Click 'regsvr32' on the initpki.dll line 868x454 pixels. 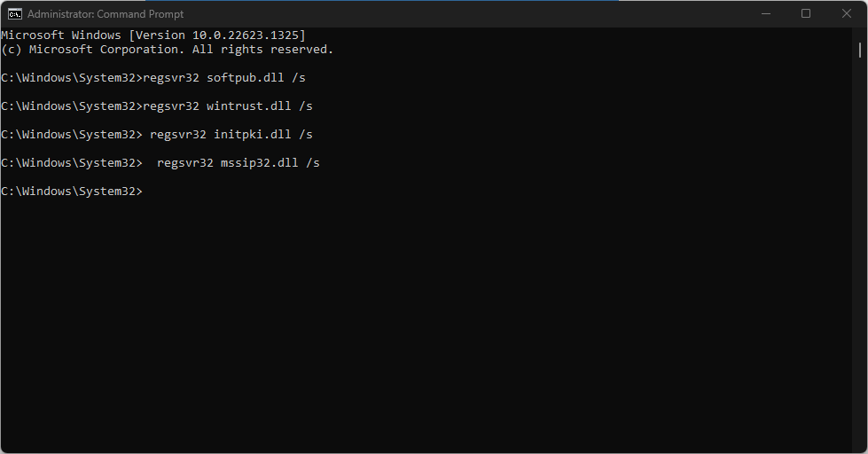178,135
